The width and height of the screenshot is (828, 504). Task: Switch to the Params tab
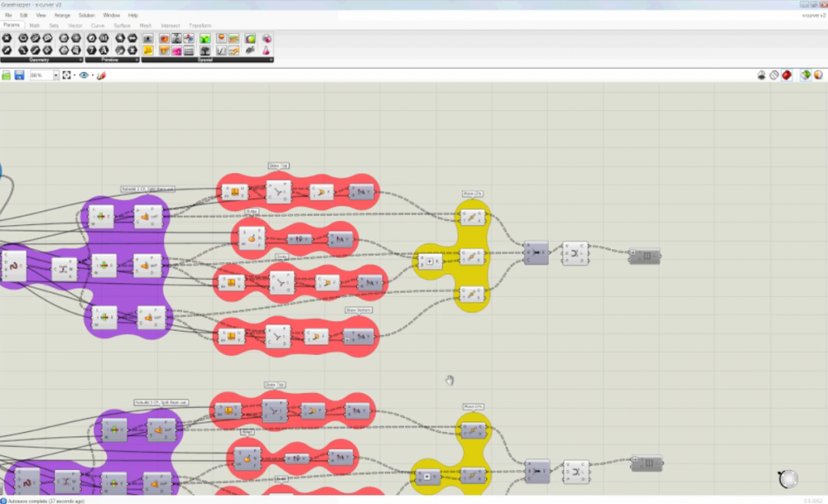click(x=11, y=25)
